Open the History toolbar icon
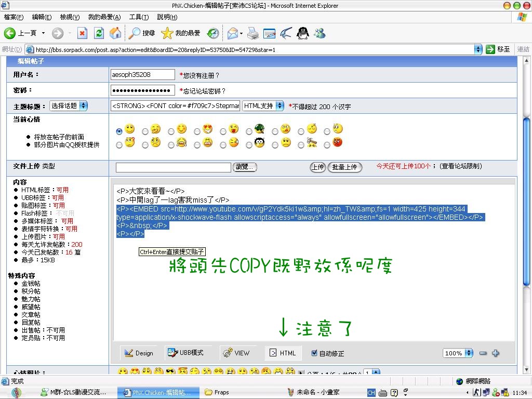The image size is (532, 399). click(213, 33)
